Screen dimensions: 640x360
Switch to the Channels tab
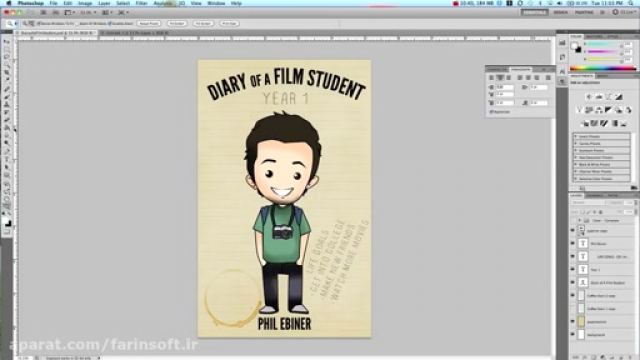[594, 196]
